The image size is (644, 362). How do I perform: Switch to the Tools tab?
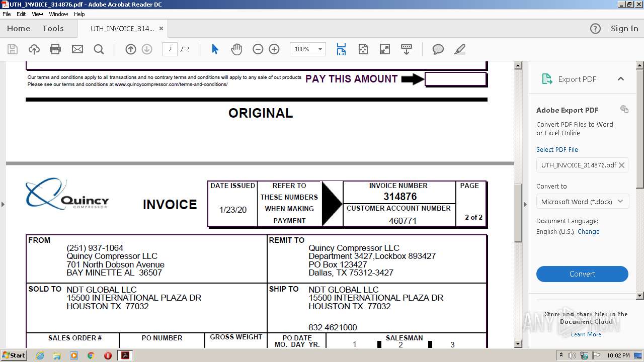(x=53, y=29)
